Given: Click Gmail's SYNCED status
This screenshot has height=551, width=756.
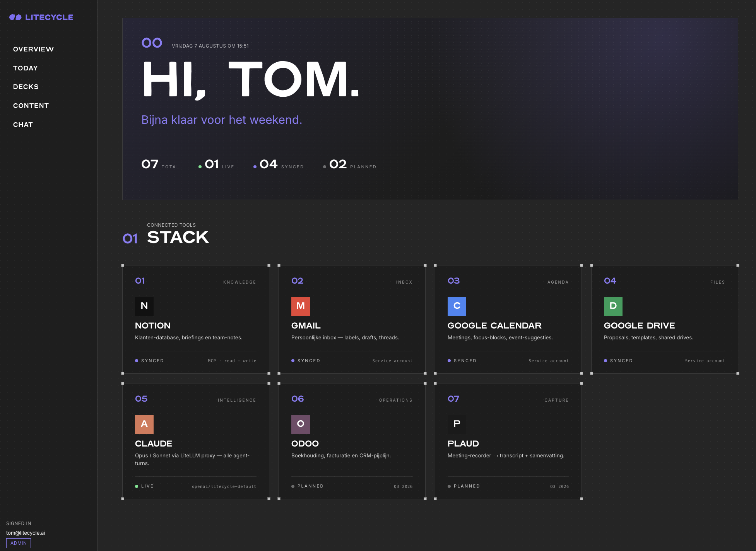Looking at the screenshot, I should click(306, 361).
